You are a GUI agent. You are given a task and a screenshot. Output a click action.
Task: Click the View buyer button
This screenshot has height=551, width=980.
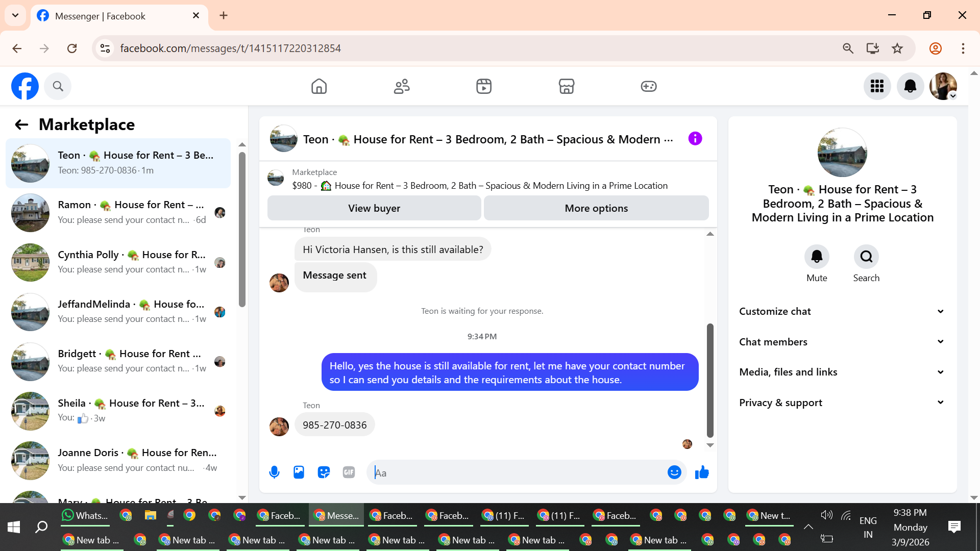[374, 208]
